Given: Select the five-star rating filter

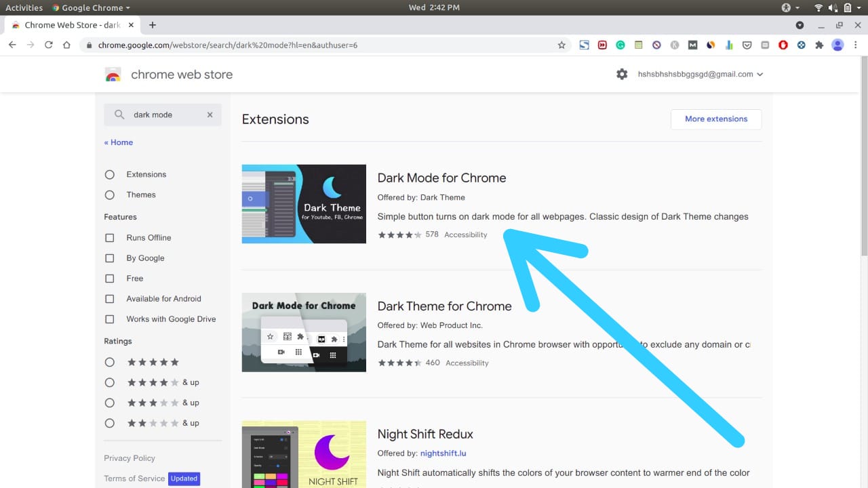Looking at the screenshot, I should (x=110, y=362).
